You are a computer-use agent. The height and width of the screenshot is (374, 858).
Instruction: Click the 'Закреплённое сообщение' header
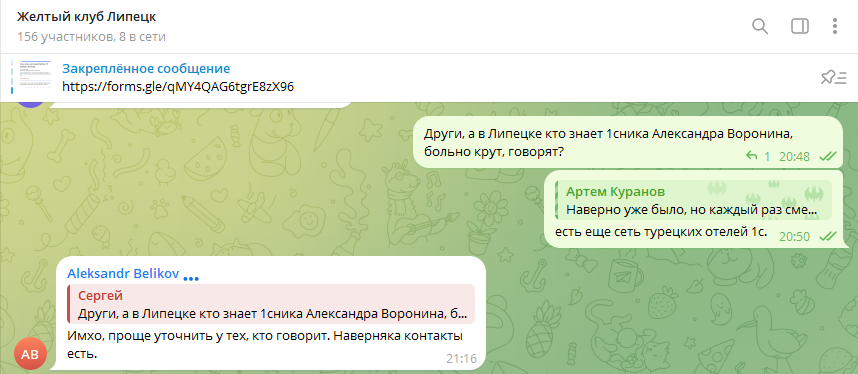[x=146, y=68]
